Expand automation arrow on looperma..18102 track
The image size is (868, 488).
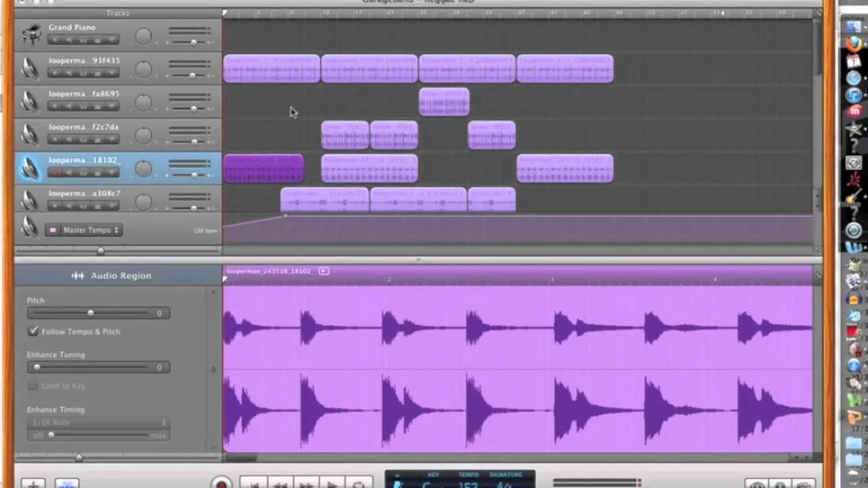point(112,173)
